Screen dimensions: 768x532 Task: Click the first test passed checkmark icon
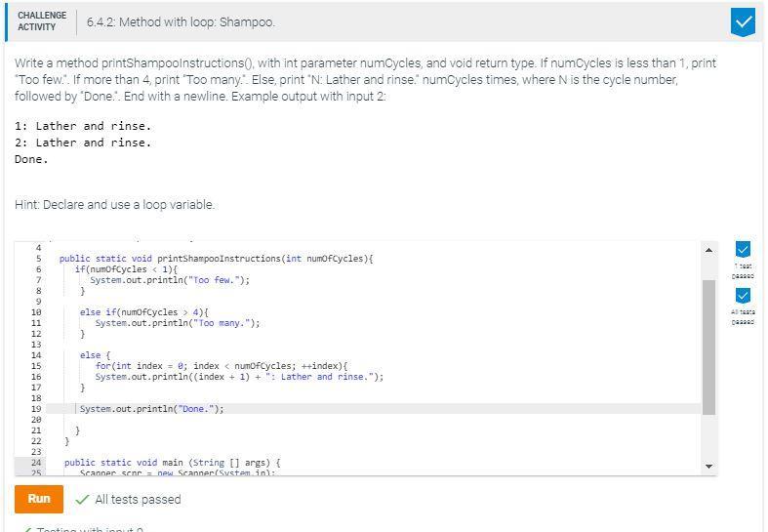[743, 249]
